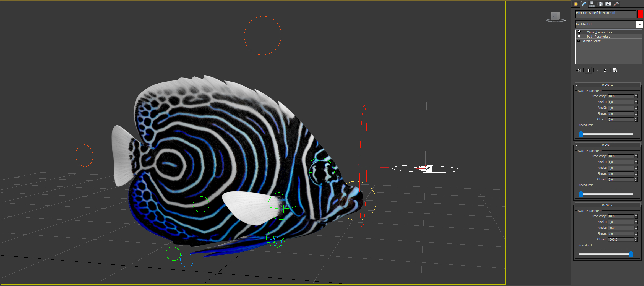Collapse the Wave_X rollout

[577, 85]
